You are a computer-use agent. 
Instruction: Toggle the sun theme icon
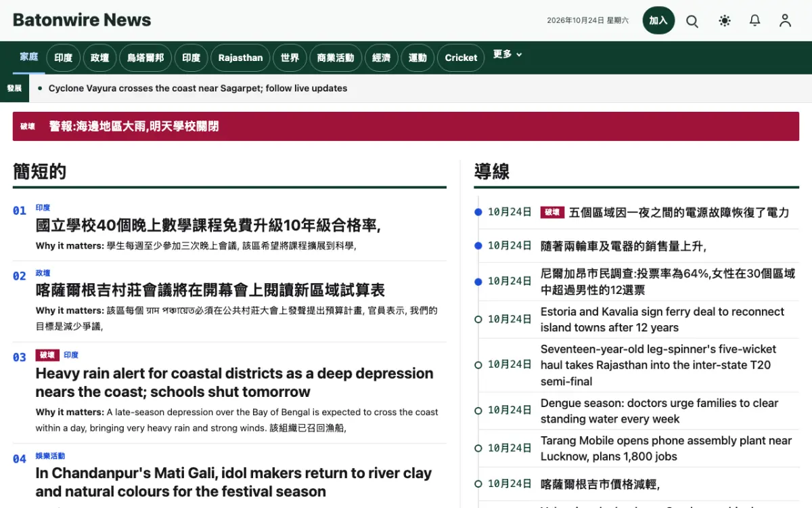[725, 21]
